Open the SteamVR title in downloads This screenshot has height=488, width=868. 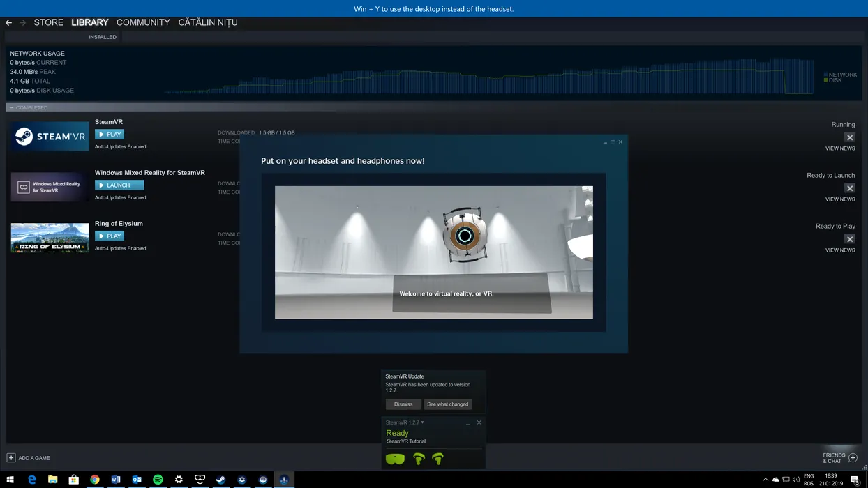pos(109,122)
